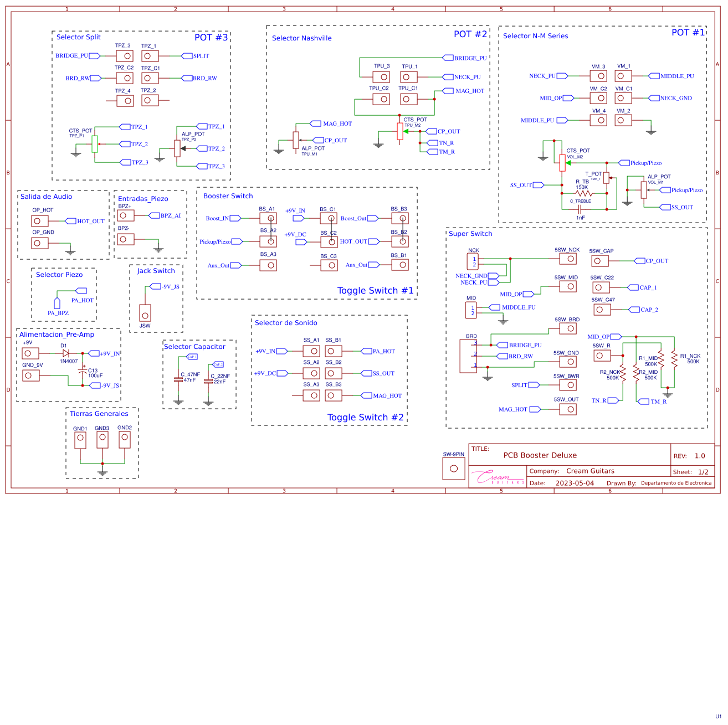Click the Date field showing 2023-05-04
728x725 pixels.
573,482
